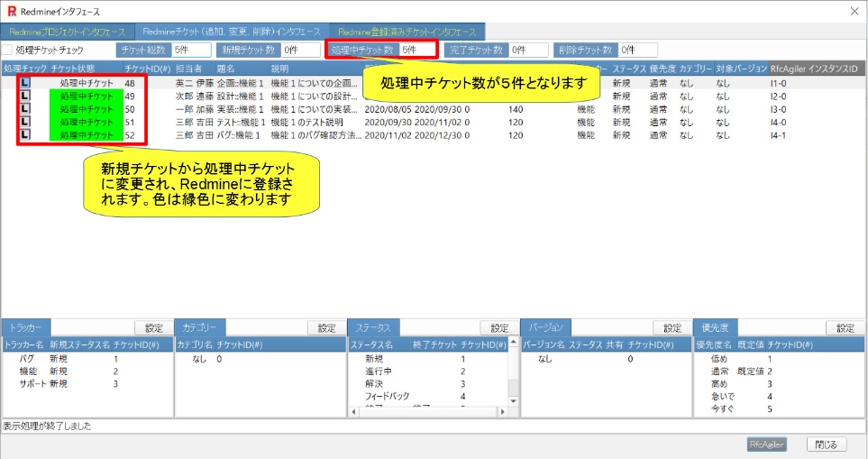This screenshot has width=868, height=459.
Task: Select instance ID I3-0 cell
Action: (x=779, y=109)
